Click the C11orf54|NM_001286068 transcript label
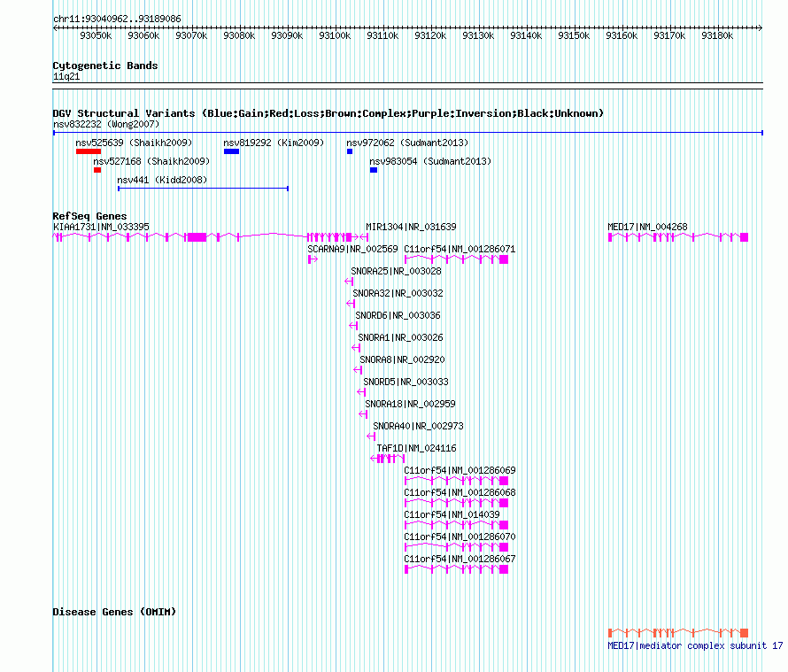The height and width of the screenshot is (672, 788). (x=460, y=492)
